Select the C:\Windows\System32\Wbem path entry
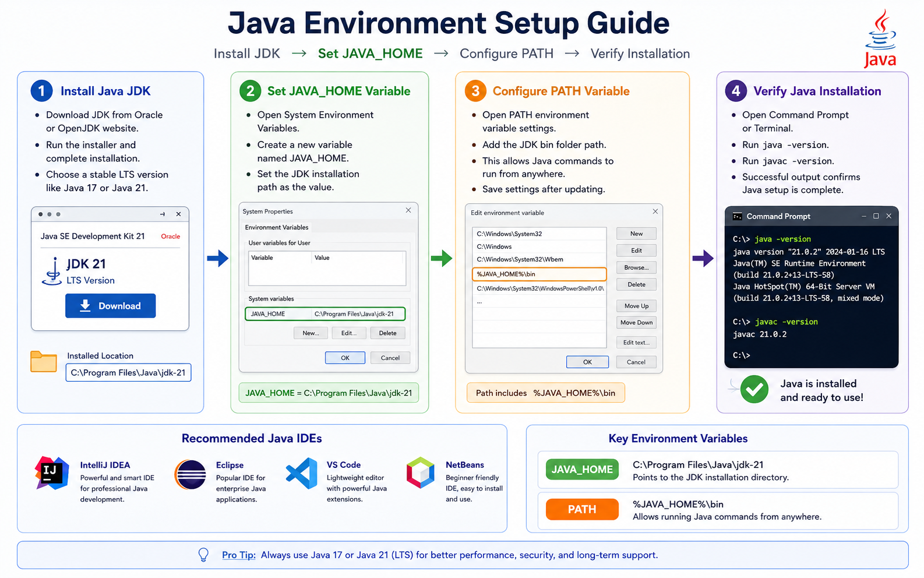This screenshot has width=924, height=578. coord(539,259)
